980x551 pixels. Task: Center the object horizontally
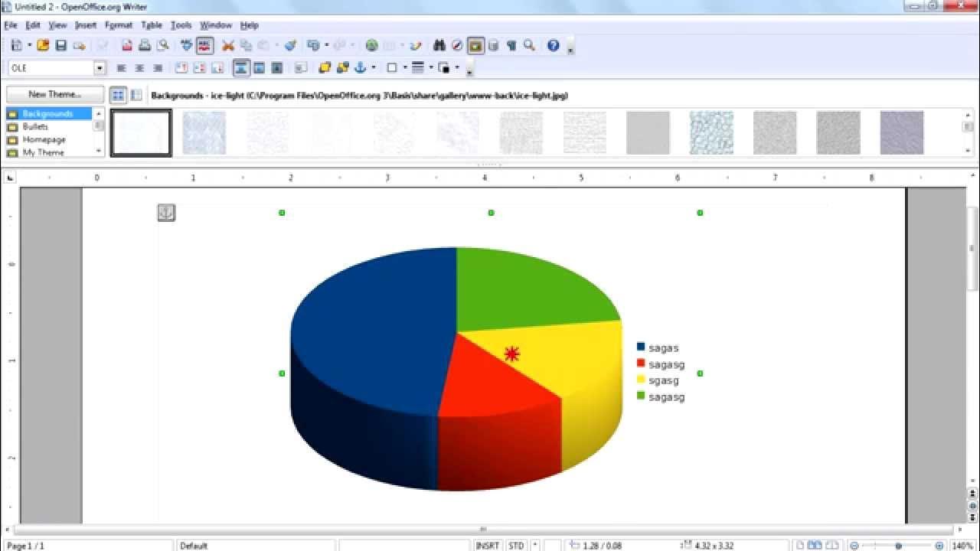[139, 68]
